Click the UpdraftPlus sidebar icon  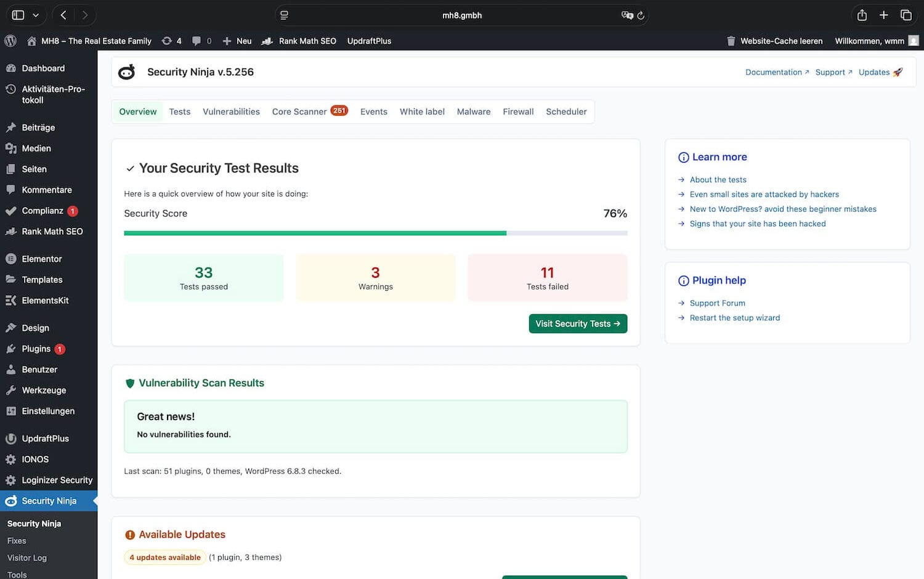pos(11,438)
